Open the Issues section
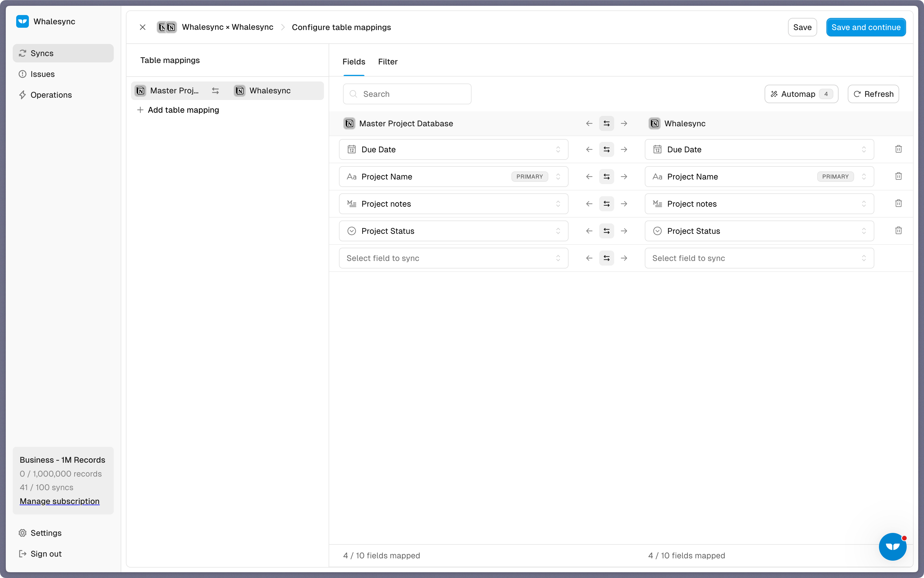This screenshot has height=578, width=924. click(63, 74)
